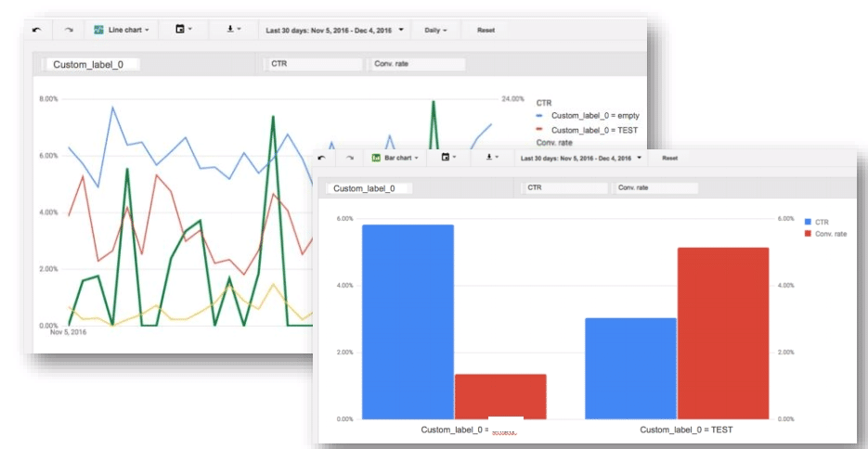Screen dimensions: 868x449
Task: Open the Bar chart type dropdown
Action: pyautogui.click(x=395, y=158)
